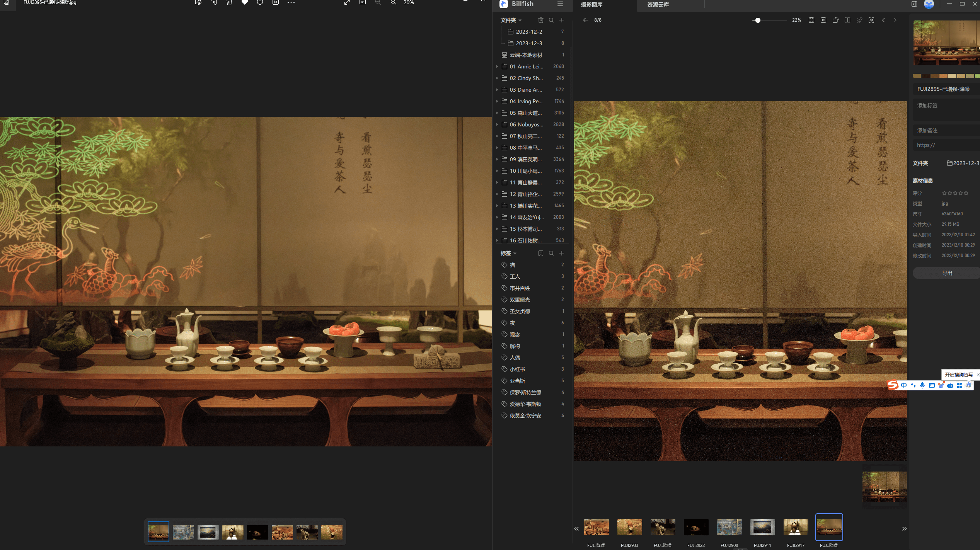Rotate the image in Photos viewer

214,3
